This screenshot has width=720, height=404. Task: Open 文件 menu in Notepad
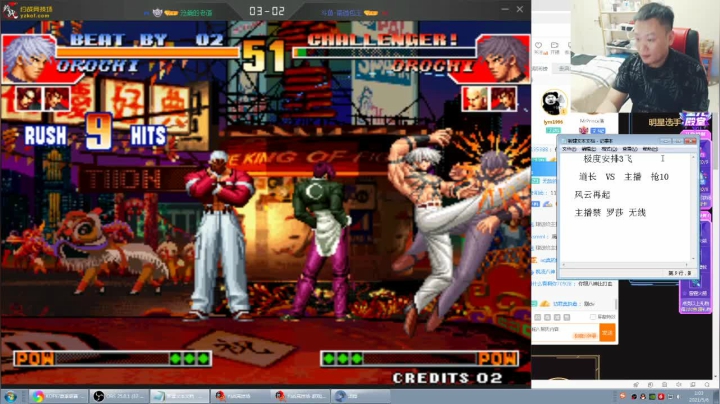point(569,149)
